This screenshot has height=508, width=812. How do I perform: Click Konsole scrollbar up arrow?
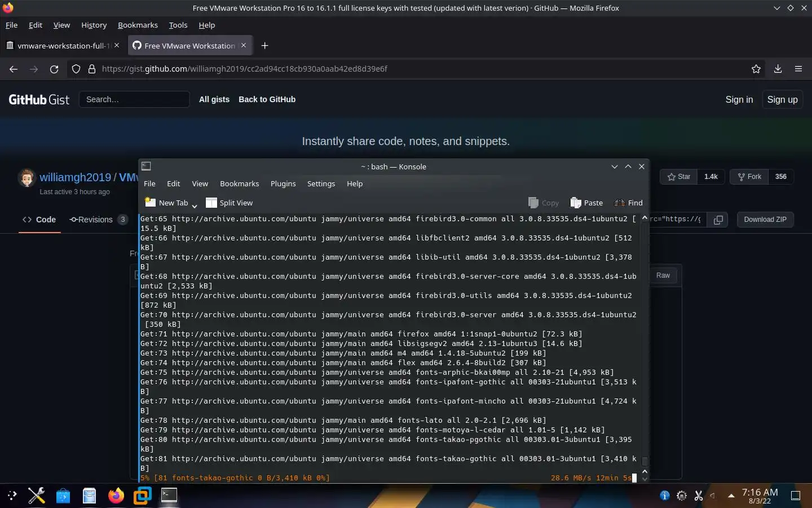click(x=645, y=218)
